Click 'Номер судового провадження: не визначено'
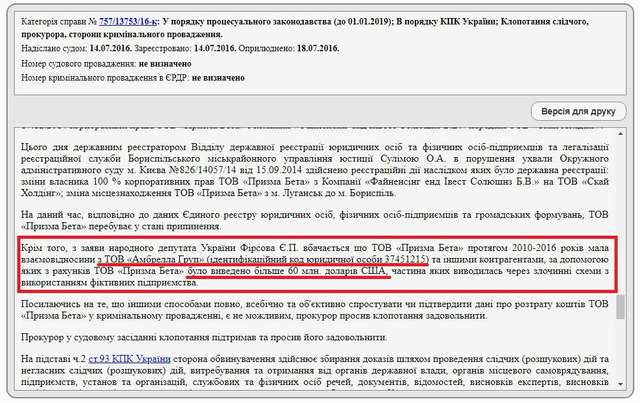Viewport: 640px width, 403px height. tap(106, 64)
